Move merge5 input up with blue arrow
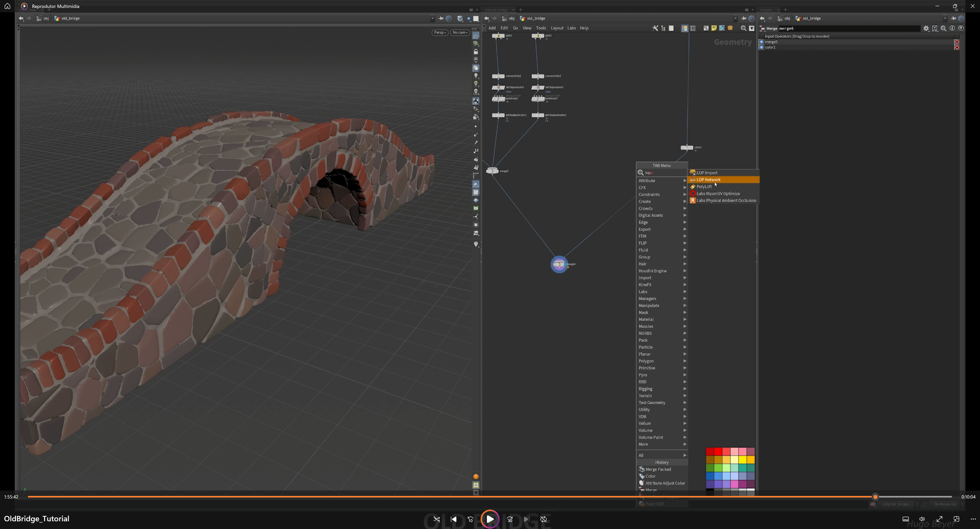The image size is (980, 529). [761, 42]
